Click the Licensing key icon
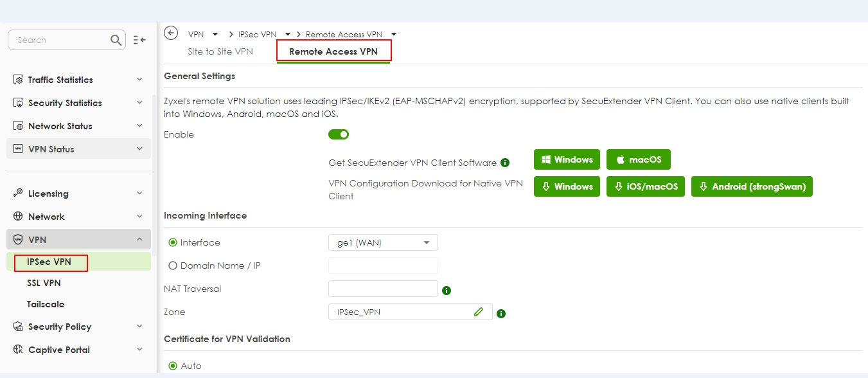Viewport: 868px width, 378px height. [18, 194]
